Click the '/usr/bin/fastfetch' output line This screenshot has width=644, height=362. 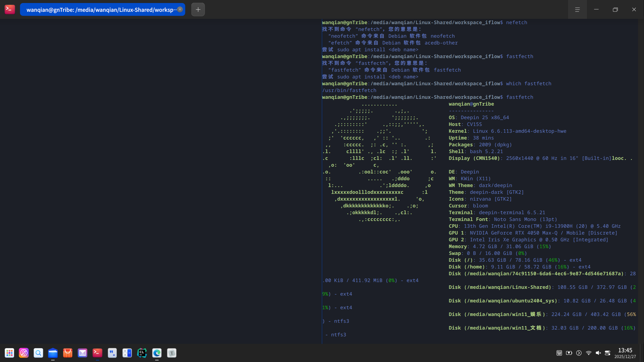pyautogui.click(x=349, y=90)
